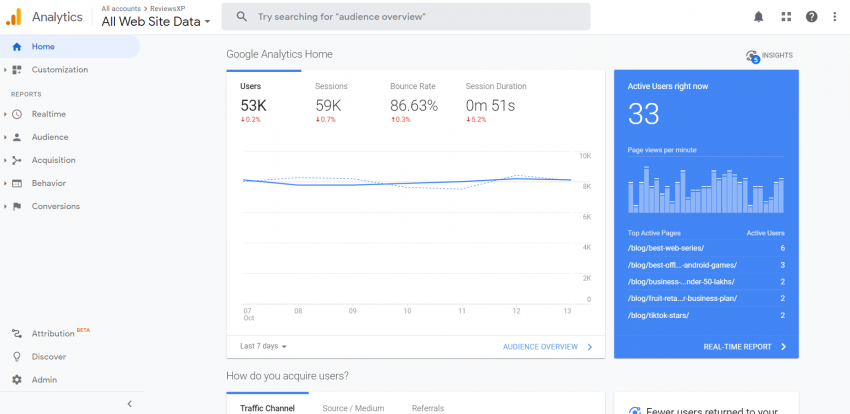Open the All Web Site Data dropdown

(156, 22)
